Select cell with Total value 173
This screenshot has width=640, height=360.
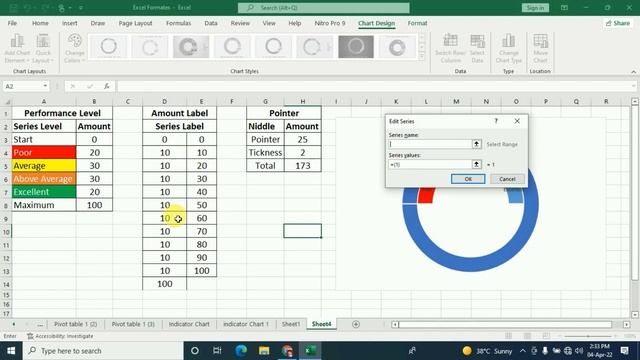click(x=302, y=166)
